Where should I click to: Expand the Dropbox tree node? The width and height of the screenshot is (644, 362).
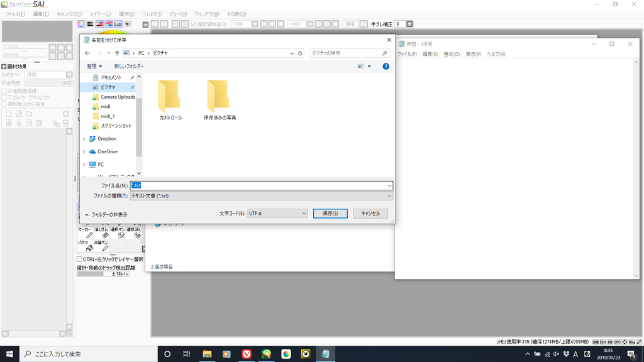[x=84, y=139]
